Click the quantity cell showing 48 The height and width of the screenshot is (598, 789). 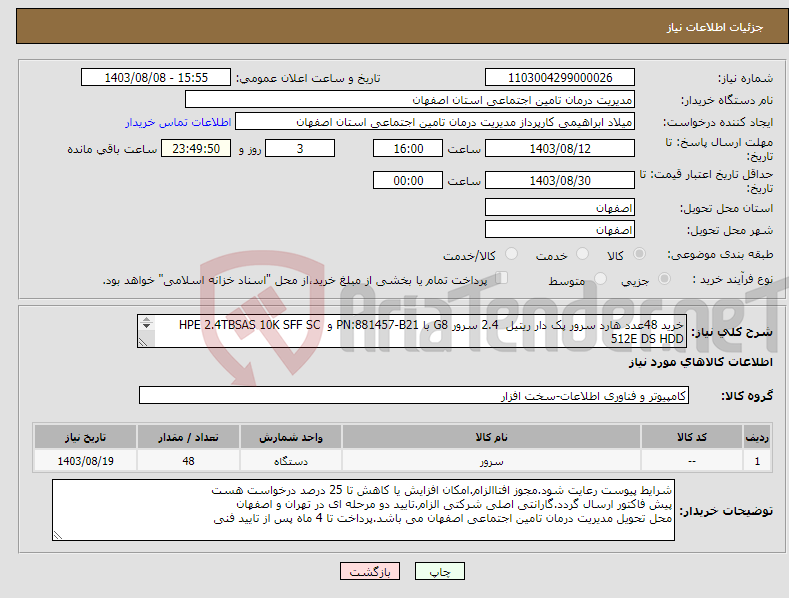pos(188,461)
